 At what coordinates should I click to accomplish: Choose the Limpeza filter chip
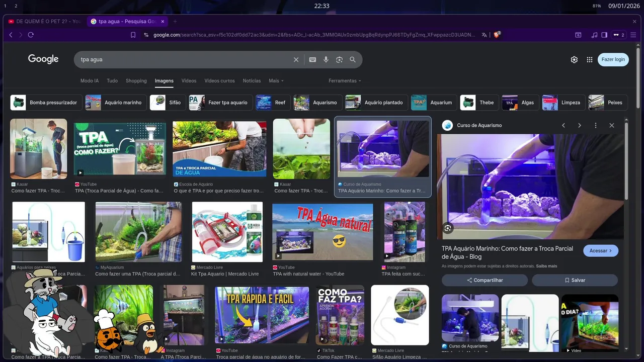click(563, 103)
